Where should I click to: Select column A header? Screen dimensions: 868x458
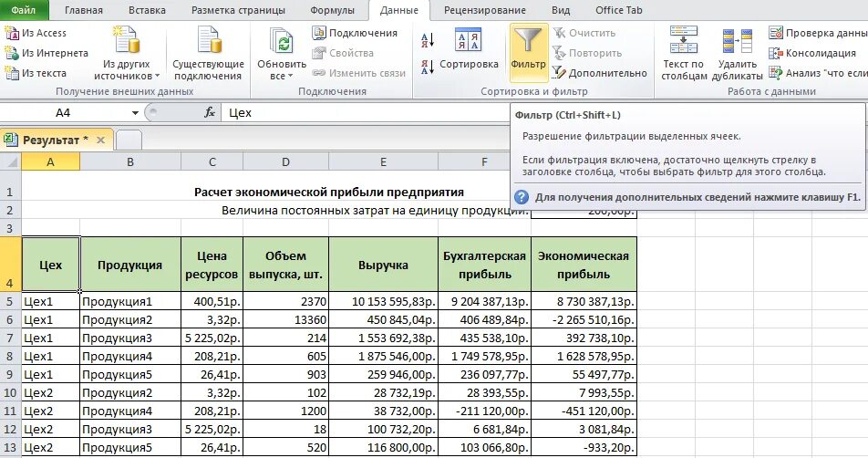point(51,161)
